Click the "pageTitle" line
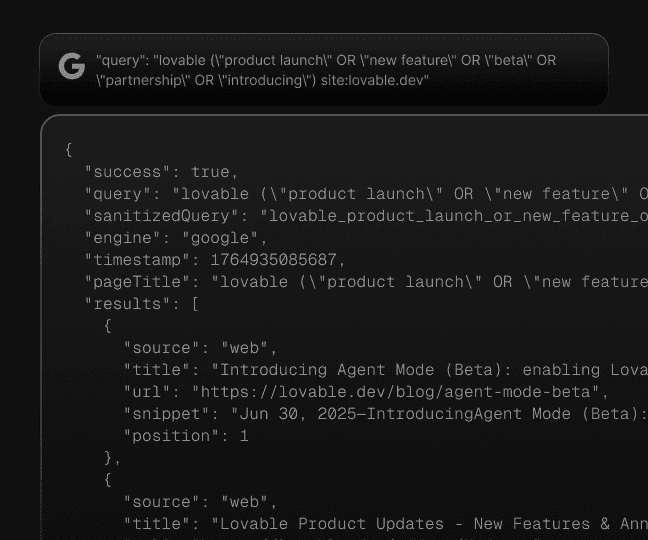This screenshot has width=648, height=540. (x=366, y=282)
